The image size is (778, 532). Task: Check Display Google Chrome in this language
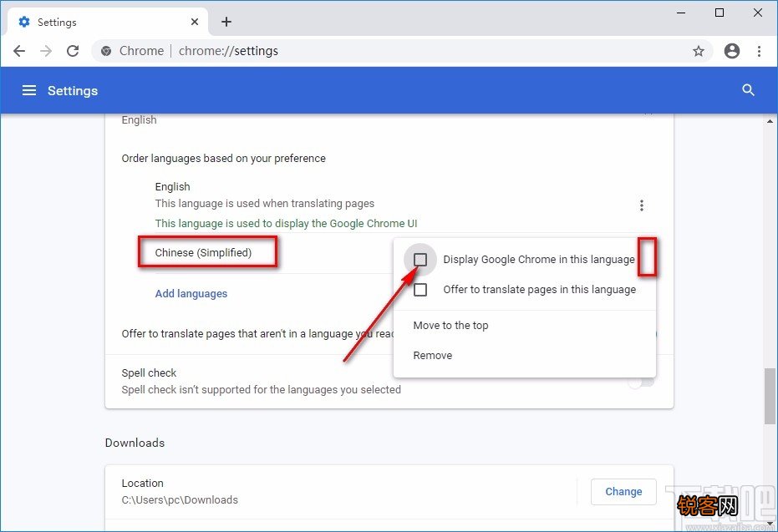(x=420, y=259)
